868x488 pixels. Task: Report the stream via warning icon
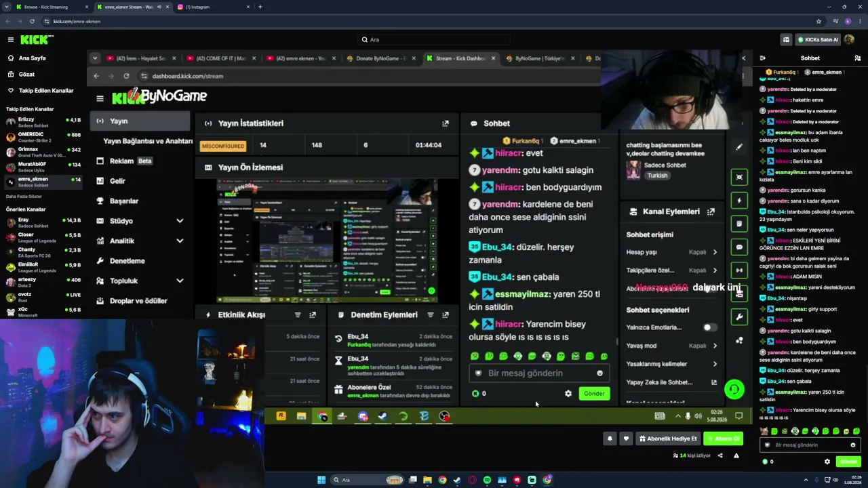(736, 455)
